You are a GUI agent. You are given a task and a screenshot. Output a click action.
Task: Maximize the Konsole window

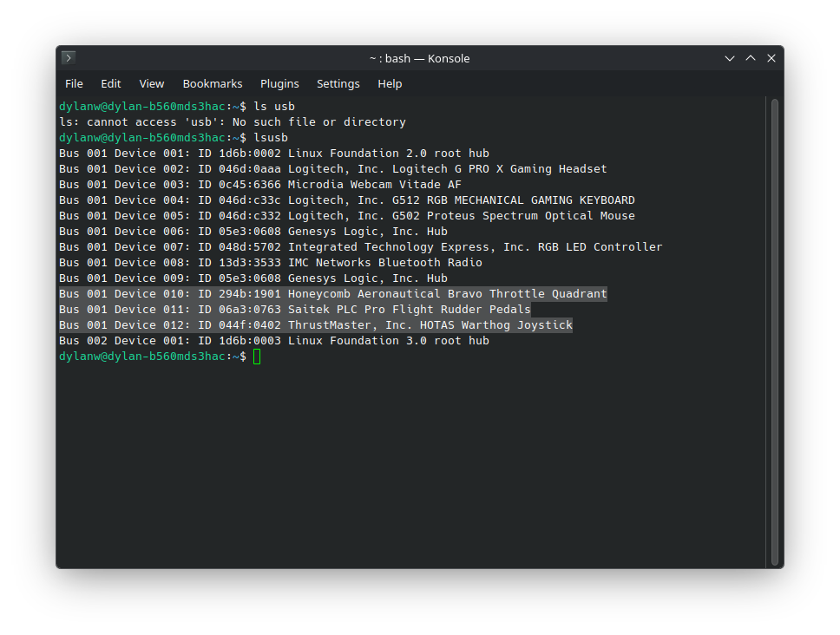click(x=751, y=58)
